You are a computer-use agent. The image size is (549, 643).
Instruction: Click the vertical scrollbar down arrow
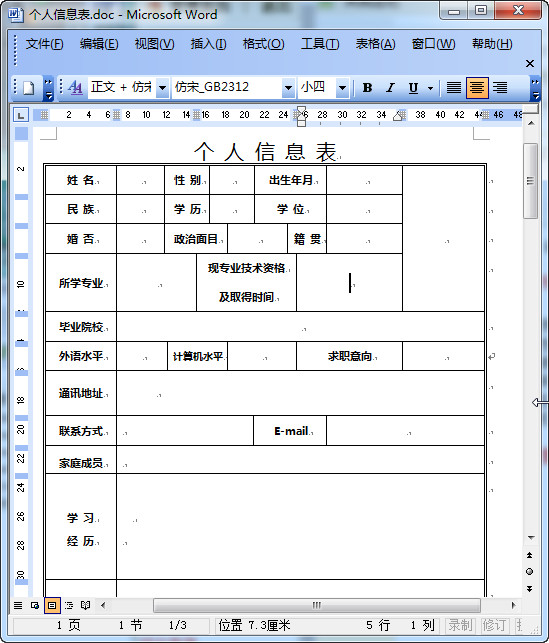click(531, 538)
